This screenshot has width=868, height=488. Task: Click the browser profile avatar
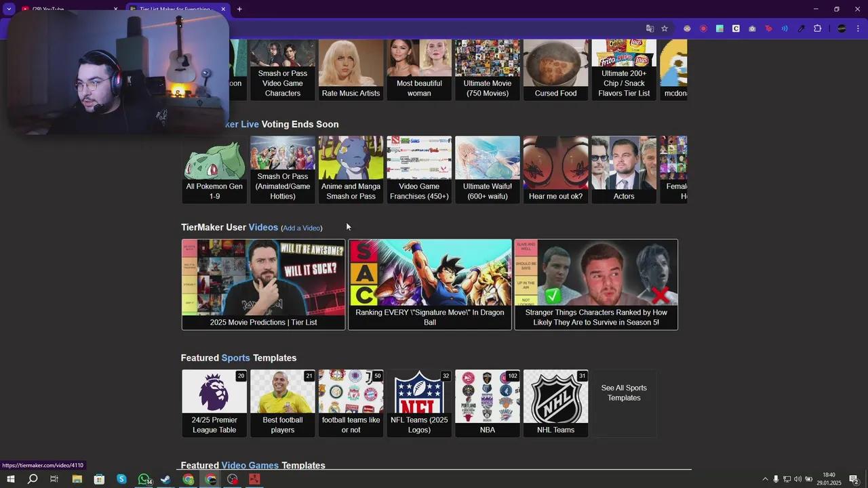coord(841,28)
